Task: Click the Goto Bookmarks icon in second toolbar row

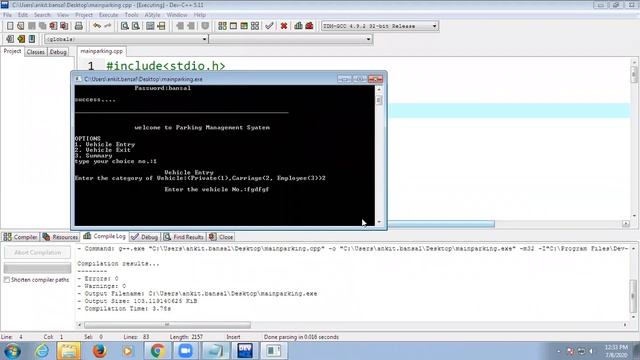Action: [32, 39]
